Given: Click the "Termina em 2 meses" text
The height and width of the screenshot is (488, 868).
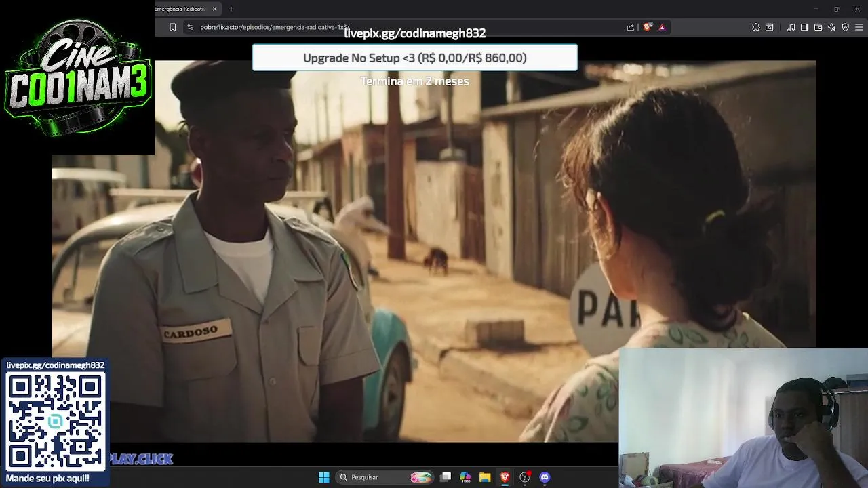Looking at the screenshot, I should 415,81.
